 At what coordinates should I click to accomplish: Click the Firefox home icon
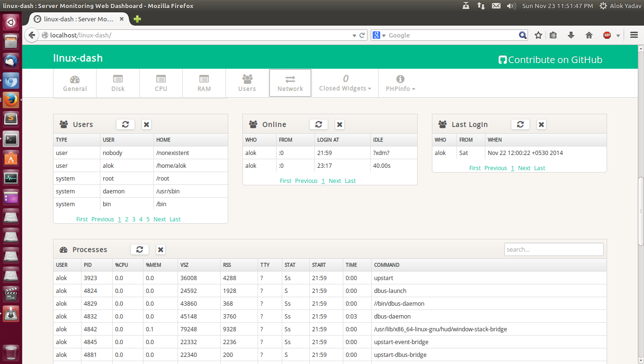589,35
